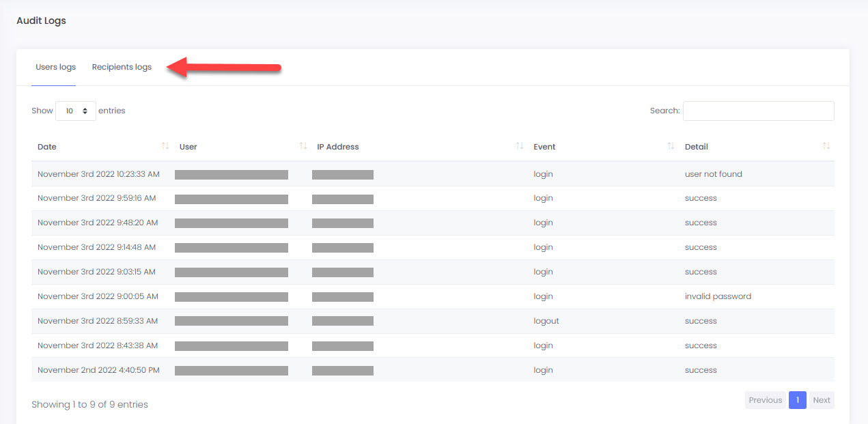
Task: Open the Show entries count dropdown
Action: (x=75, y=111)
